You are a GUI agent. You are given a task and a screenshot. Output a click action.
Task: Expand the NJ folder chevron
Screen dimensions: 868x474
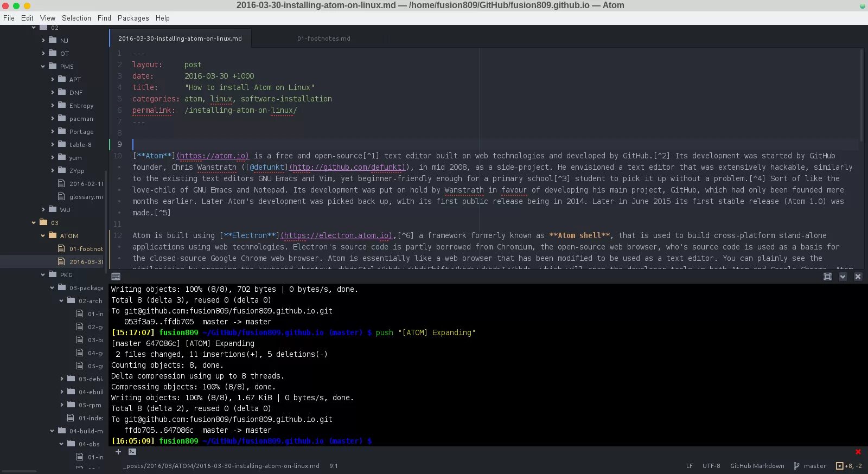pyautogui.click(x=43, y=40)
